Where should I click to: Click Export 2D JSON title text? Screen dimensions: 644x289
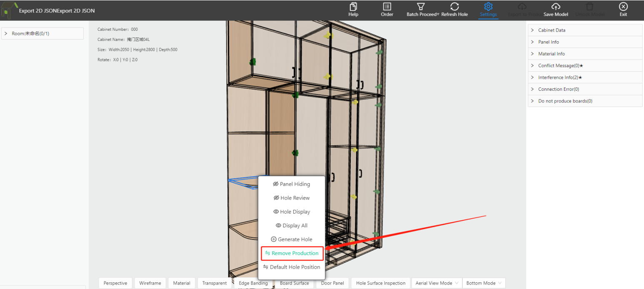coord(57,11)
